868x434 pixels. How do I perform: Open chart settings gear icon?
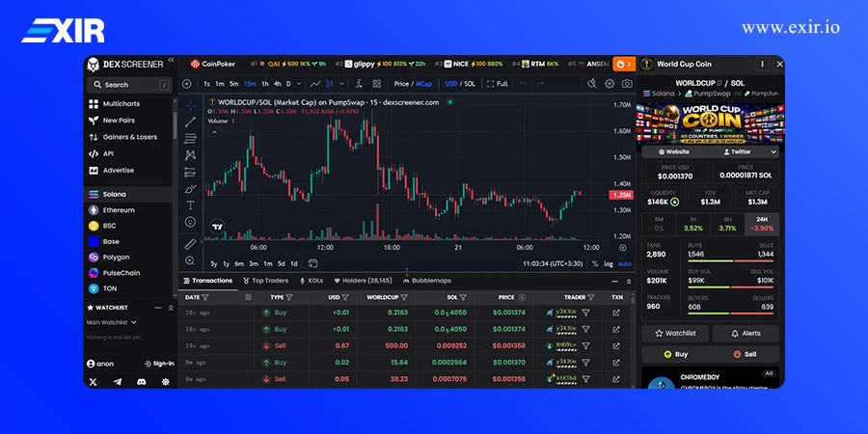(610, 84)
